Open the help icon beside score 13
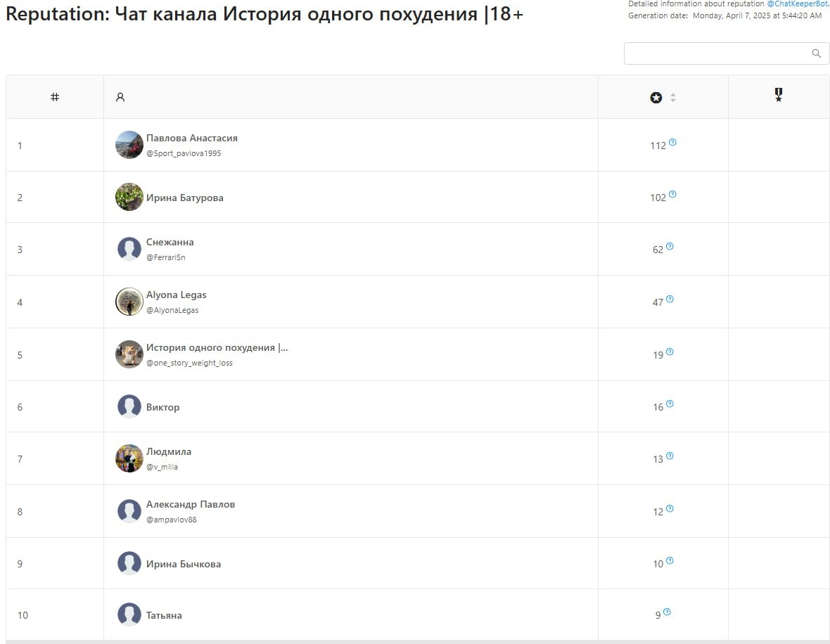 [670, 456]
